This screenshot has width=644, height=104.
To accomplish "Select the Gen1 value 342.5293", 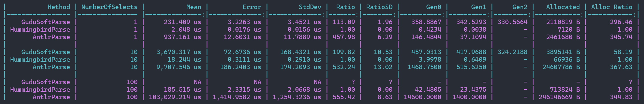I will [x=471, y=22].
